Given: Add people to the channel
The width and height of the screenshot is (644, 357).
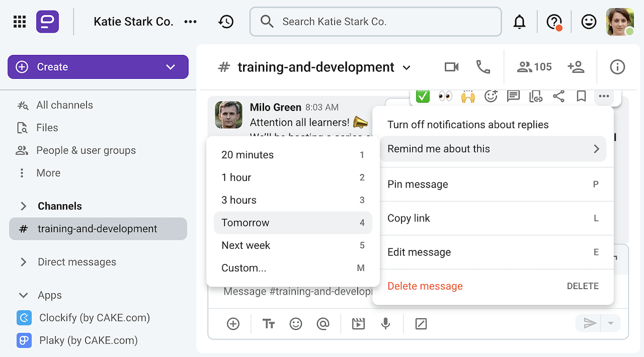Looking at the screenshot, I should click(576, 66).
